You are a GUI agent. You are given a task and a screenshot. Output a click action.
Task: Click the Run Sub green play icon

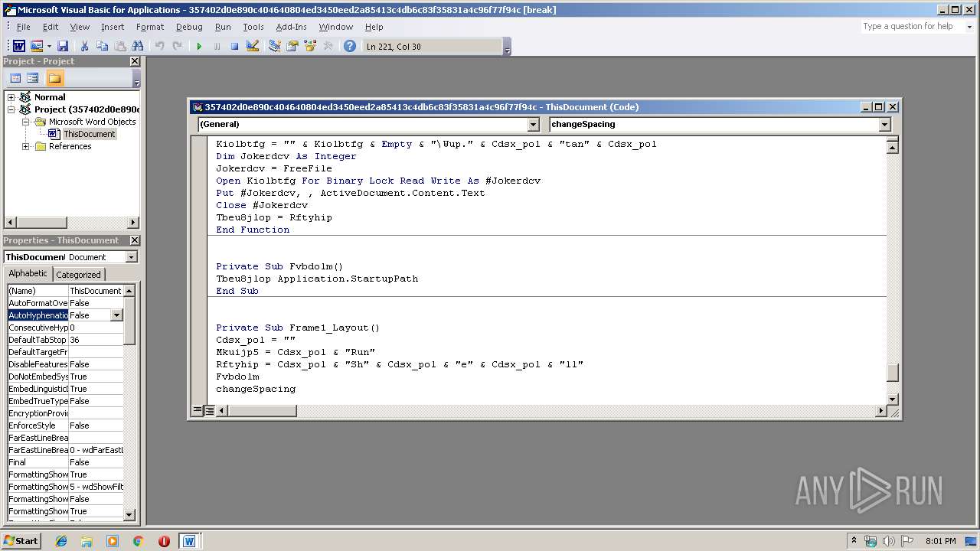(199, 47)
